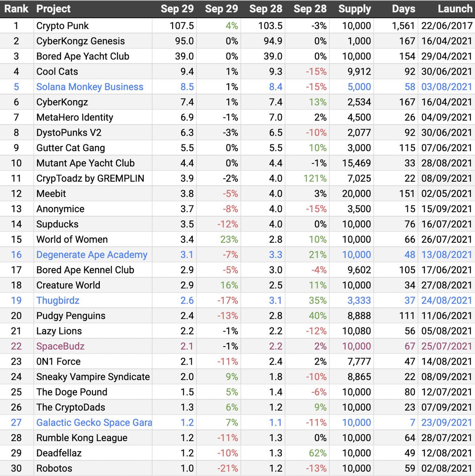The height and width of the screenshot is (476, 475).
Task: Select the World of Women cell
Action: point(93,240)
